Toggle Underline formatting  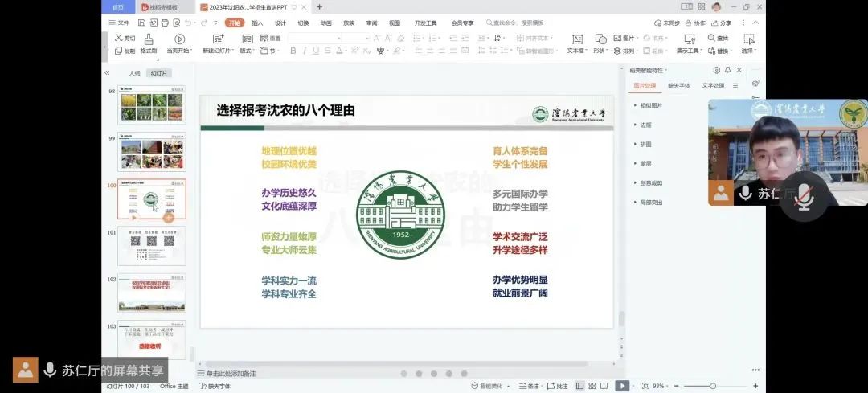point(316,51)
